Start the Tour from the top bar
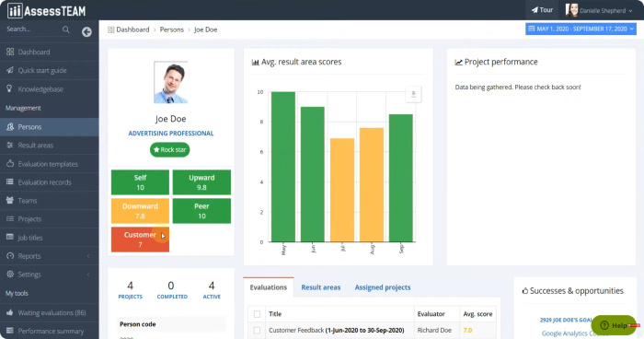The height and width of the screenshot is (339, 644). (542, 10)
